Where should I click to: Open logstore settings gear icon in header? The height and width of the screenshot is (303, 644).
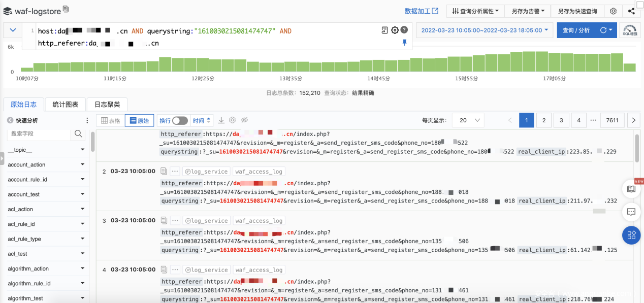click(614, 11)
